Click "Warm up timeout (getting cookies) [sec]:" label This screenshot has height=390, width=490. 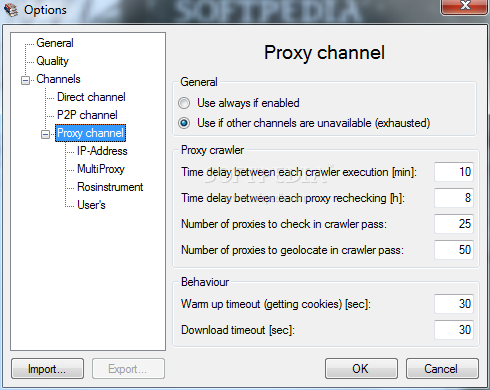click(x=276, y=304)
